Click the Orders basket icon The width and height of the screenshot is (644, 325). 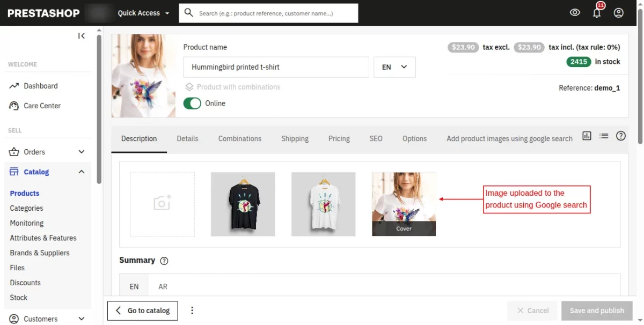coord(14,152)
